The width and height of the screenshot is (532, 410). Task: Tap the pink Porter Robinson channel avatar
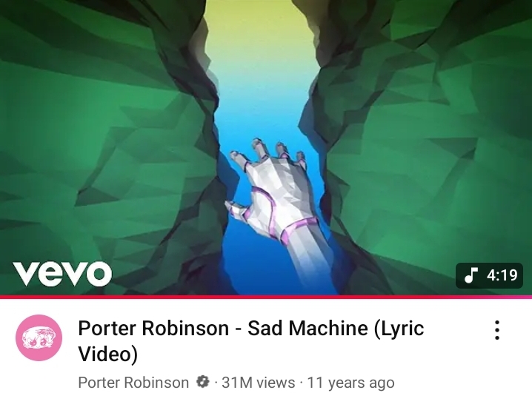pyautogui.click(x=39, y=337)
